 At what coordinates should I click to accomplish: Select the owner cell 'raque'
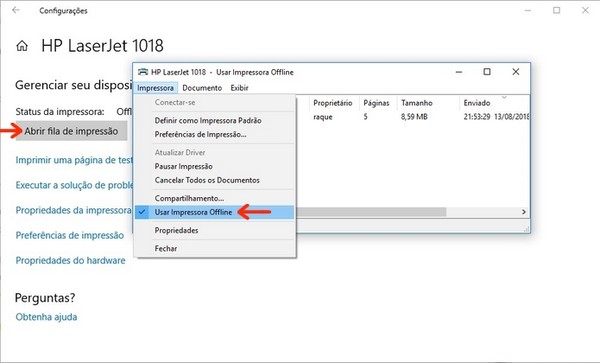[x=323, y=117]
